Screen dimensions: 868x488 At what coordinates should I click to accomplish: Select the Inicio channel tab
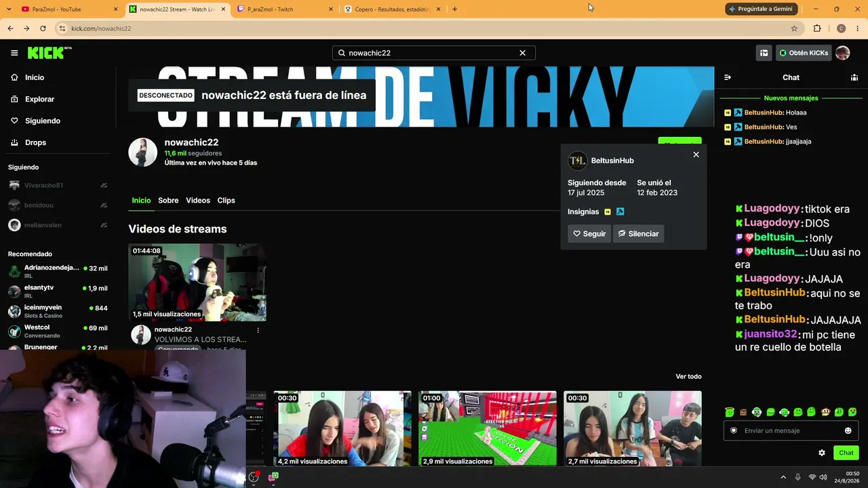(x=141, y=201)
